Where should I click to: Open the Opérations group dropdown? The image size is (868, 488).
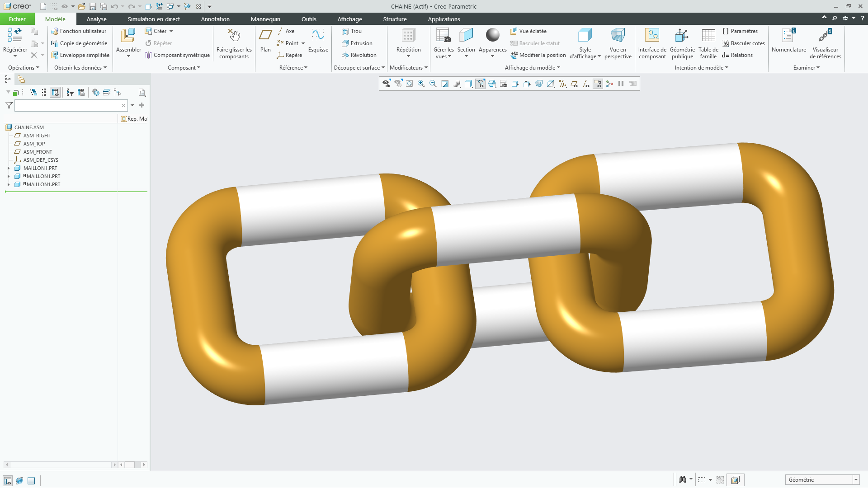(24, 68)
